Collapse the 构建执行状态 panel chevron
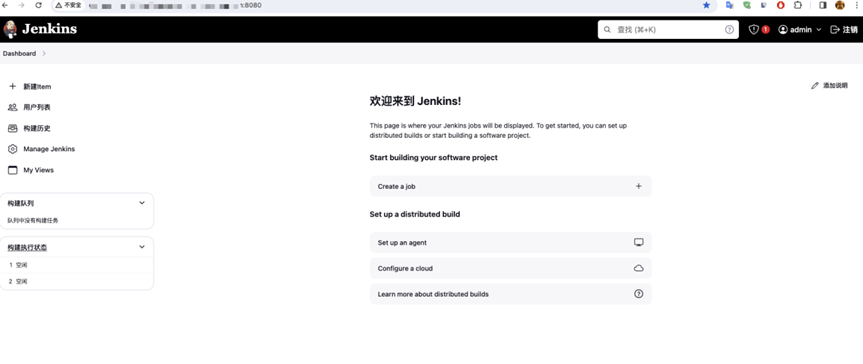Image resolution: width=863 pixels, height=364 pixels. pyautogui.click(x=142, y=247)
